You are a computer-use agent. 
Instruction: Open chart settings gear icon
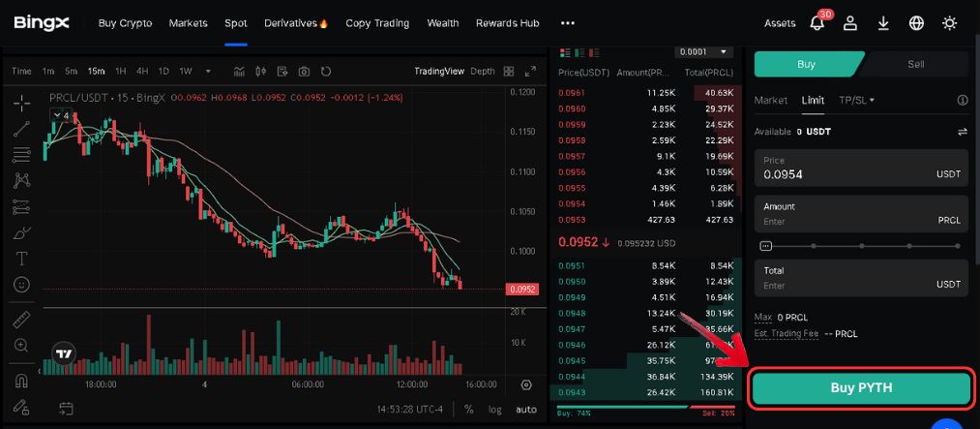[526, 384]
